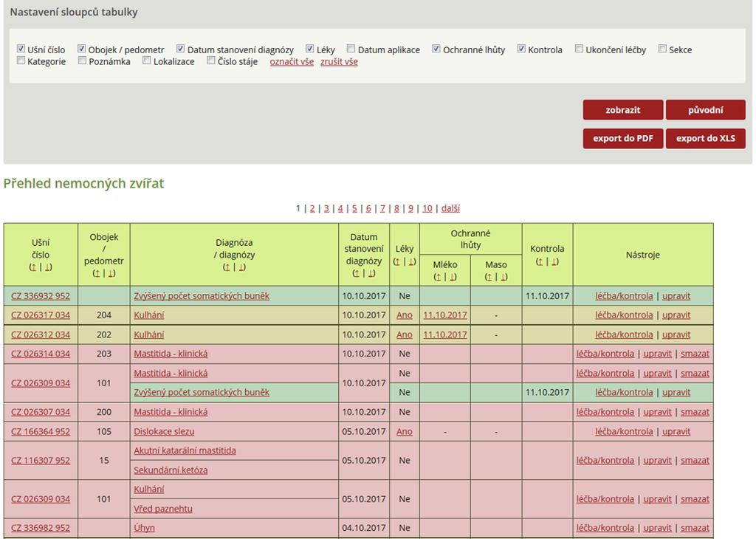Click the původní button

tap(705, 110)
